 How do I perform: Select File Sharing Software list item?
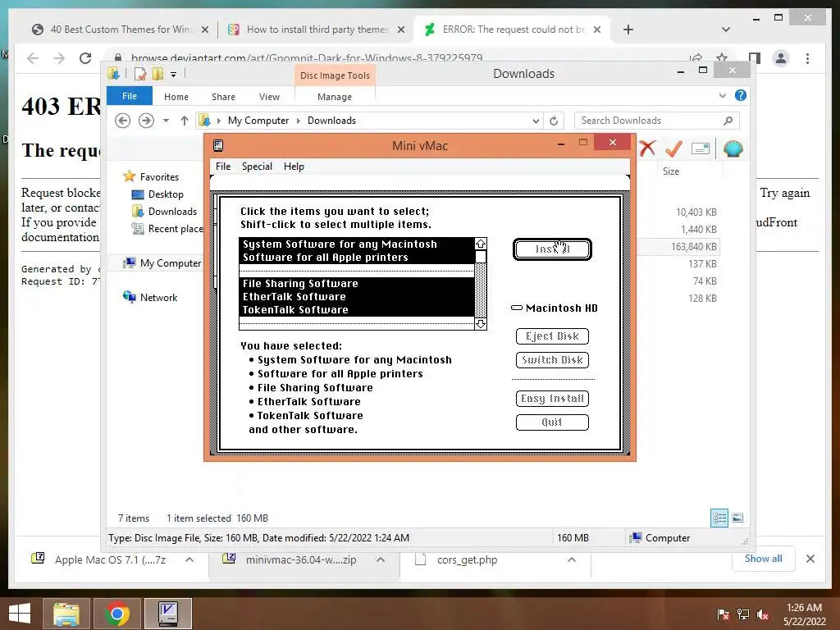click(357, 283)
